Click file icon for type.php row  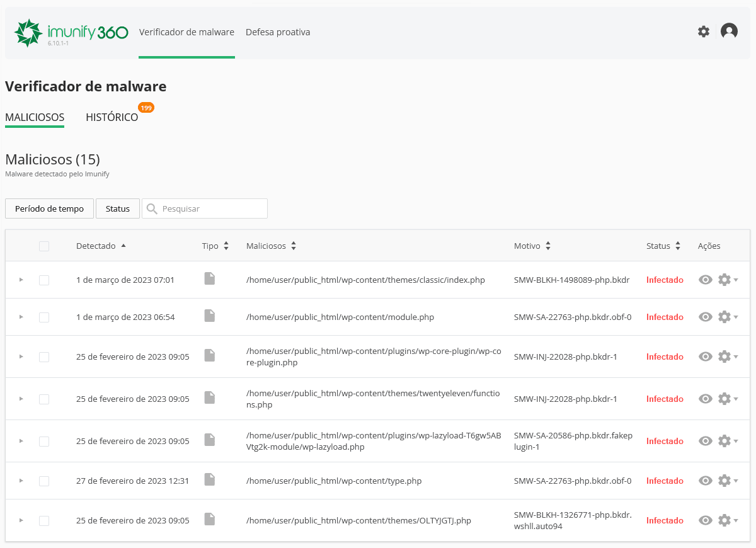[209, 479]
